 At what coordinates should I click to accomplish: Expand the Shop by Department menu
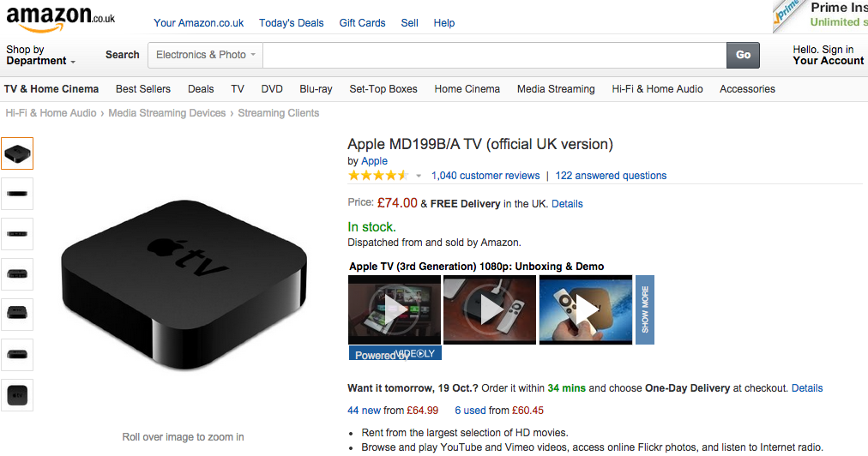pos(40,56)
